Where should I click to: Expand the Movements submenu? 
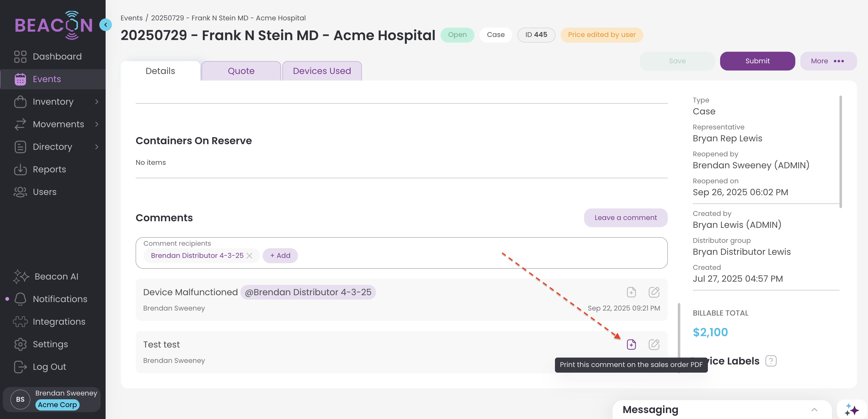[x=97, y=124]
